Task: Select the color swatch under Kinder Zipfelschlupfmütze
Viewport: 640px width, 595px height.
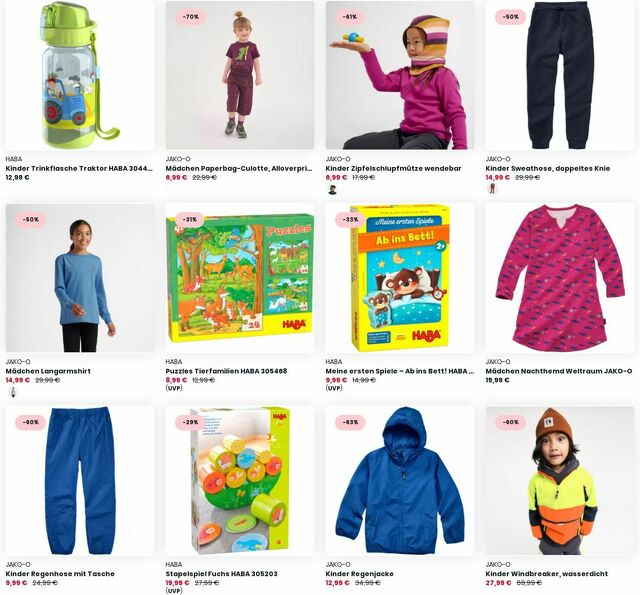Action: 332,190
